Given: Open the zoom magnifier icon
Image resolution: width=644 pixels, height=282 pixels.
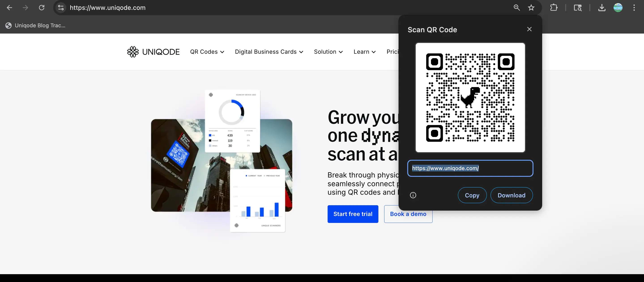Looking at the screenshot, I should pos(516,8).
